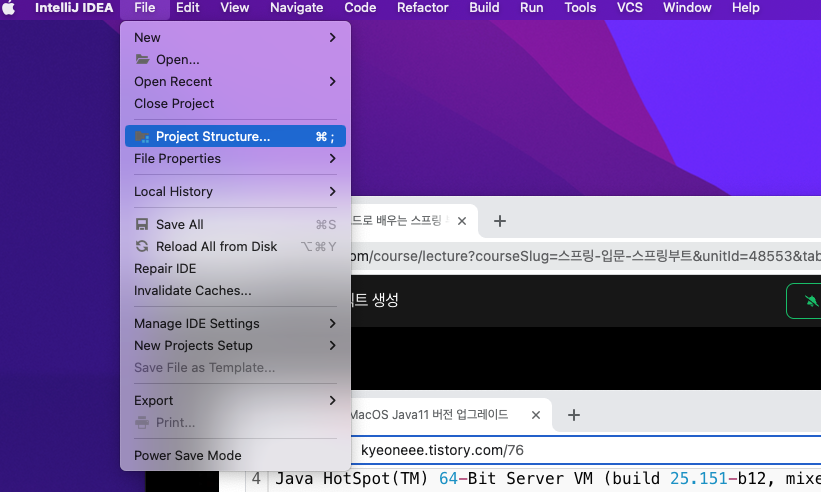Select Repair IDE
821x492 pixels.
(235, 269)
